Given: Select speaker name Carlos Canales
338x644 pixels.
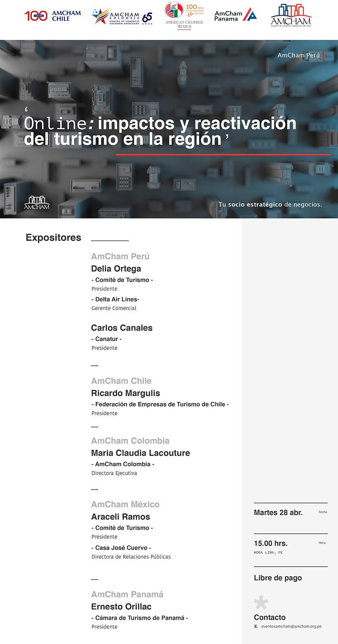Looking at the screenshot, I should click(121, 328).
